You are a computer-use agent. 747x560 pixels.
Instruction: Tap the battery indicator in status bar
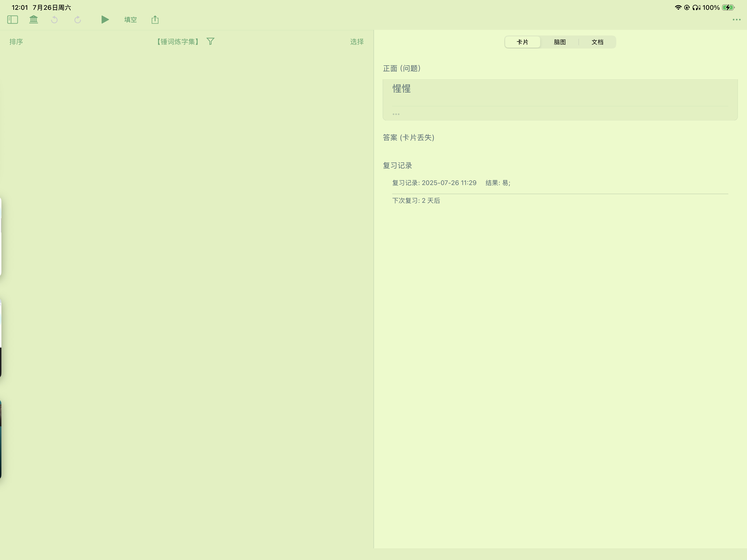[x=728, y=7]
